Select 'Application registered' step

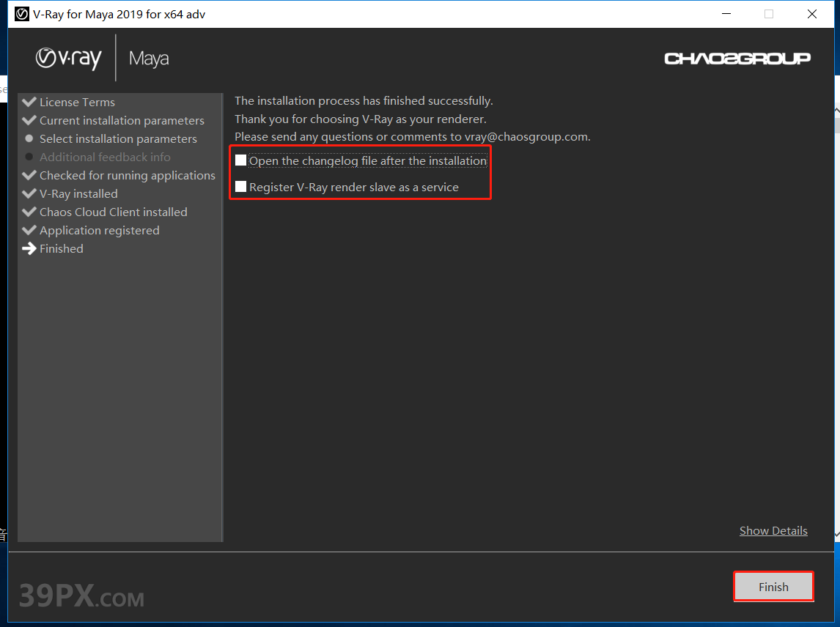(100, 230)
